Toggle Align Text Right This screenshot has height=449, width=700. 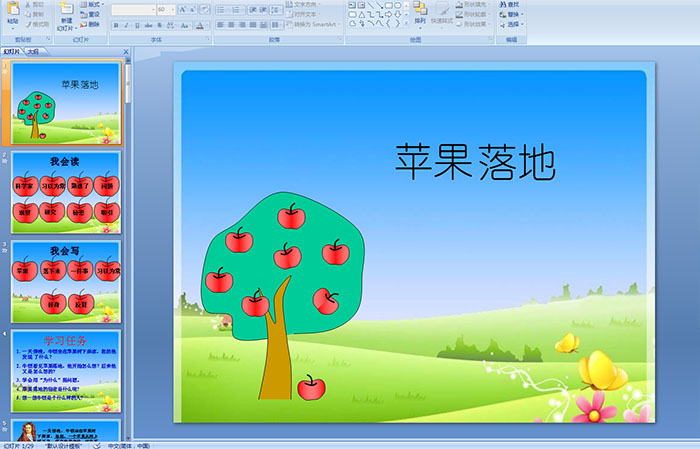tap(242, 25)
